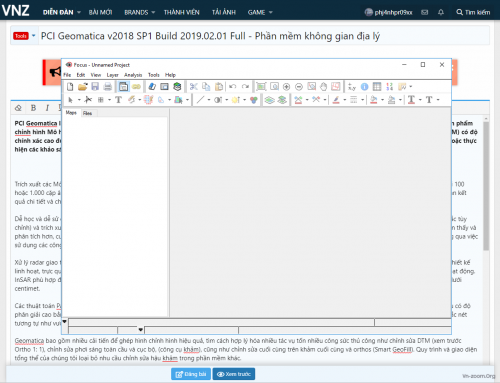Select the Pan hand tool
The height and width of the screenshot is (383, 500).
(324, 87)
